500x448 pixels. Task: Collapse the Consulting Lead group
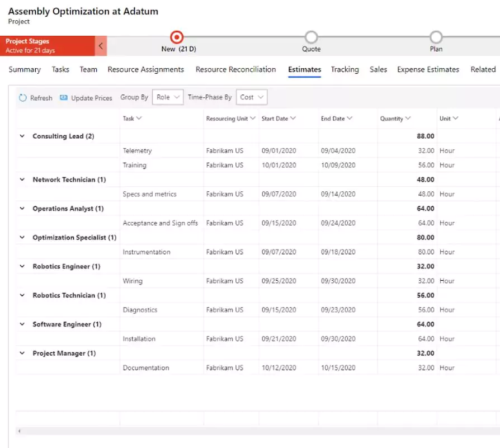click(x=22, y=136)
